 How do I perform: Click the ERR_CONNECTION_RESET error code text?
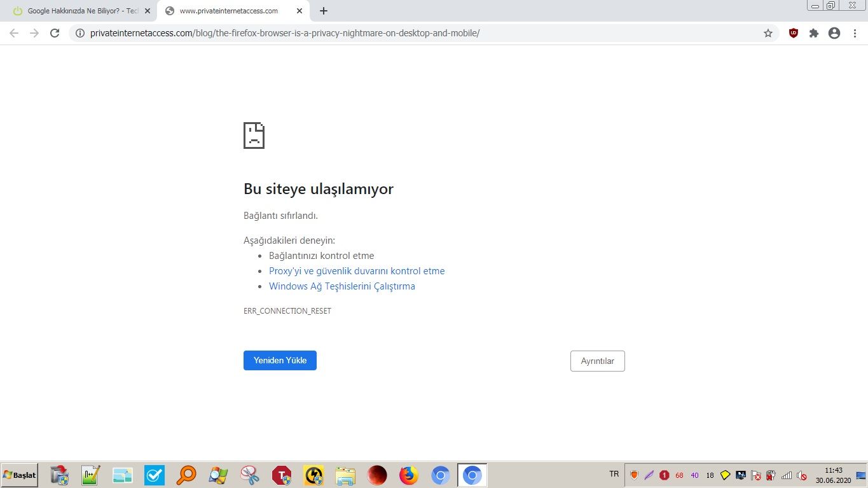(287, 311)
